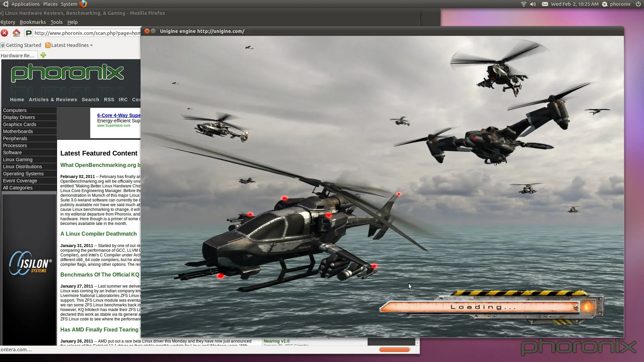Open the sound volume indicator
Viewport: 644px width, 362px height.
coord(533,4)
